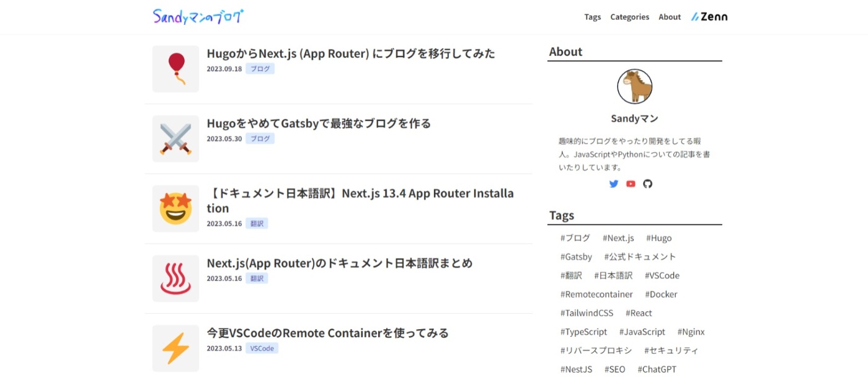Select the #リバースプロキシ tag
868x377 pixels.
[x=596, y=350]
